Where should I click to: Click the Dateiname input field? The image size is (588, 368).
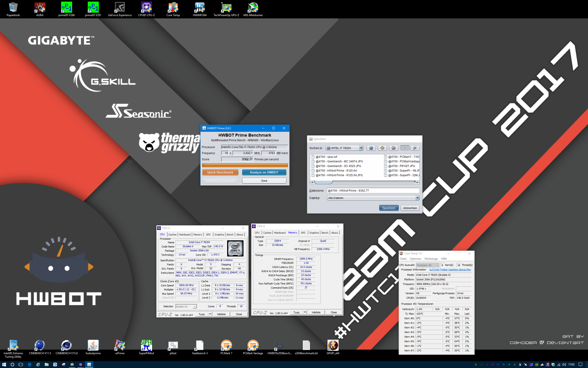pyautogui.click(x=373, y=191)
